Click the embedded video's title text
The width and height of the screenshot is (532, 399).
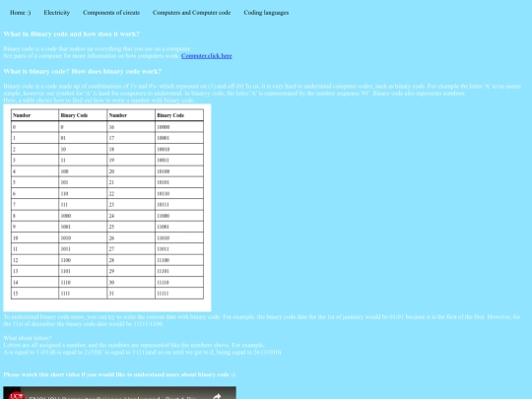click(x=113, y=397)
